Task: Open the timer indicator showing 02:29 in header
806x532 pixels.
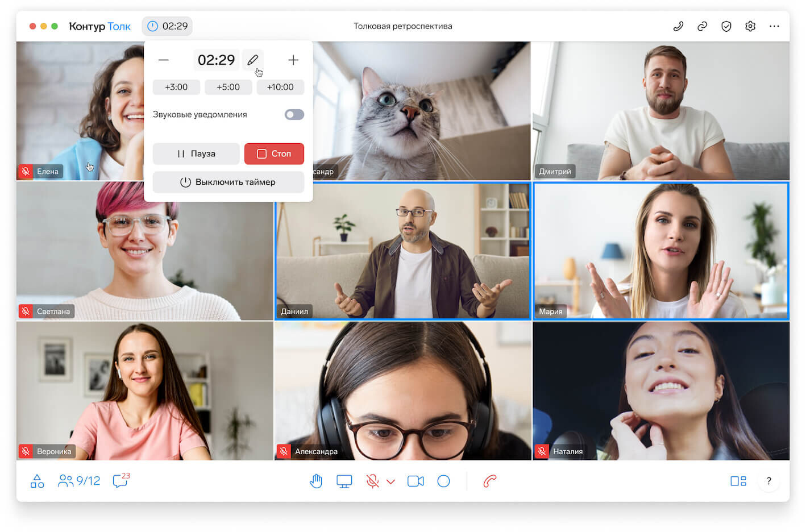Action: click(167, 26)
